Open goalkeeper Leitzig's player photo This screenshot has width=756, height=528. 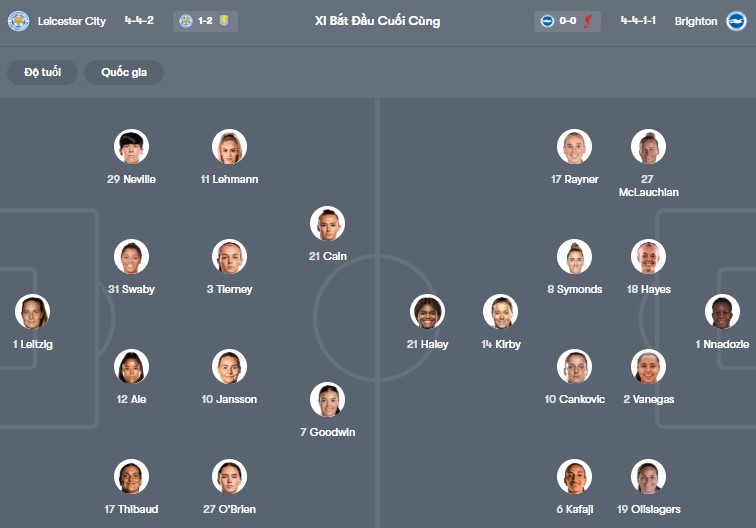(x=32, y=312)
